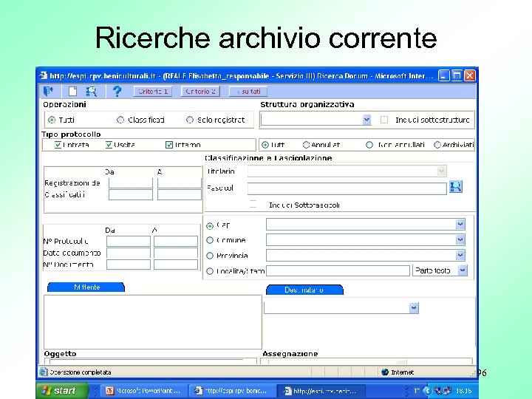This screenshot has width=532, height=399.
Task: Expand the Cap dropdown list
Action: pyautogui.click(x=460, y=225)
